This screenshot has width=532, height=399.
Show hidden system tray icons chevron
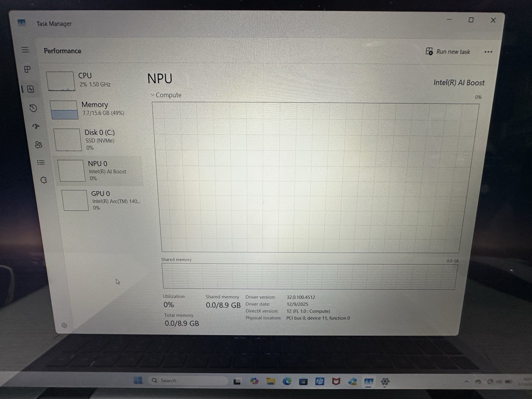pos(466,382)
